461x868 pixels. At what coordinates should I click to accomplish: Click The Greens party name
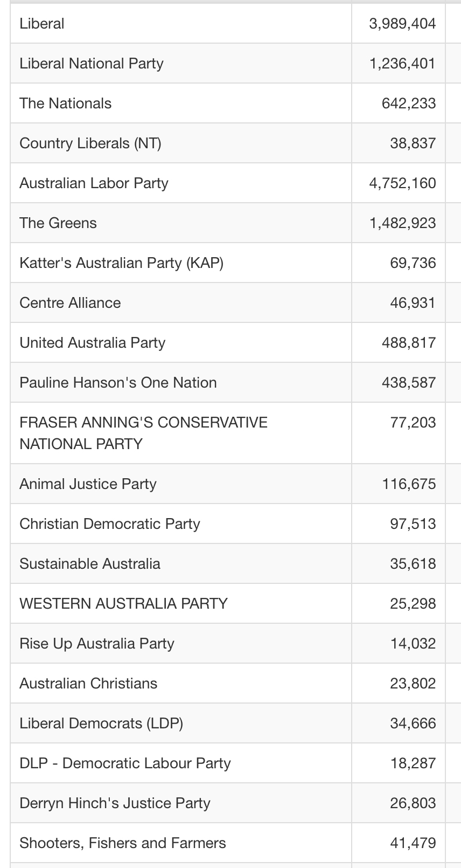click(x=58, y=223)
